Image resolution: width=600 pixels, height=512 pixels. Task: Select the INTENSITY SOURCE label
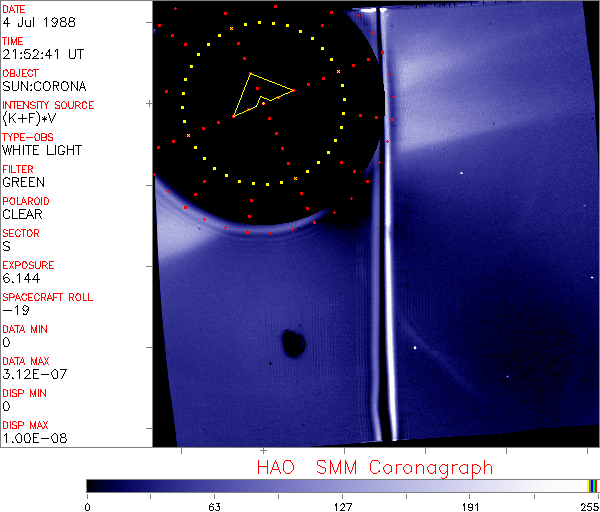pyautogui.click(x=48, y=105)
